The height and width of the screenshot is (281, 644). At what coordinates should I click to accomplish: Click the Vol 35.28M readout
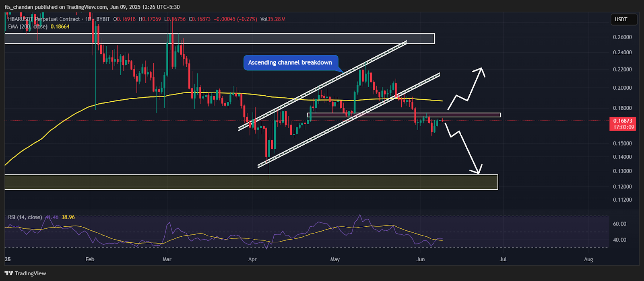273,19
